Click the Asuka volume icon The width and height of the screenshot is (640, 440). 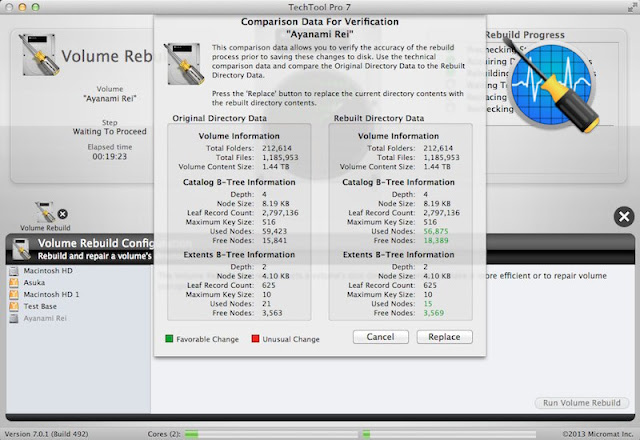(14, 282)
